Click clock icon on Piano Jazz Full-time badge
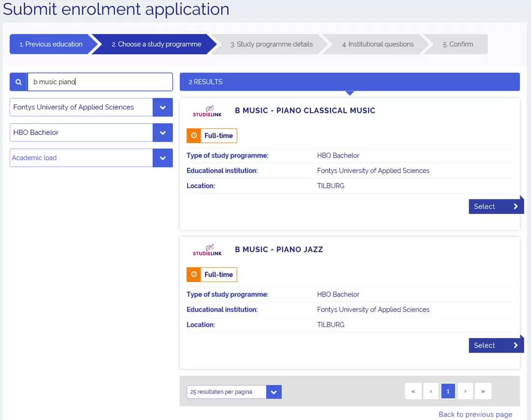This screenshot has width=531, height=420. coord(194,275)
